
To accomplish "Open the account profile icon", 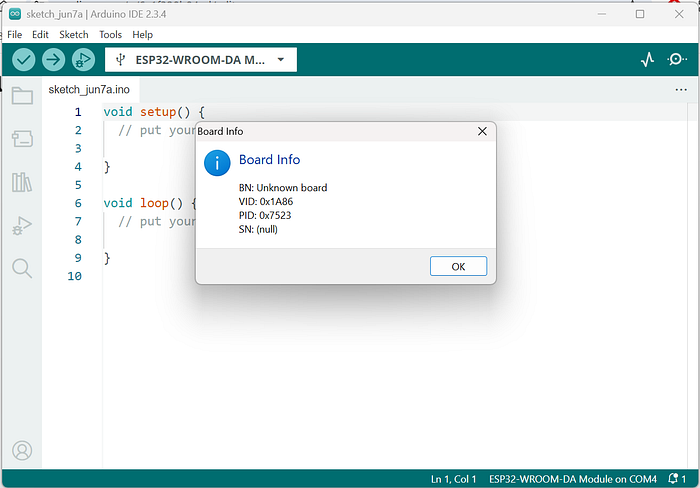I will pos(22,450).
